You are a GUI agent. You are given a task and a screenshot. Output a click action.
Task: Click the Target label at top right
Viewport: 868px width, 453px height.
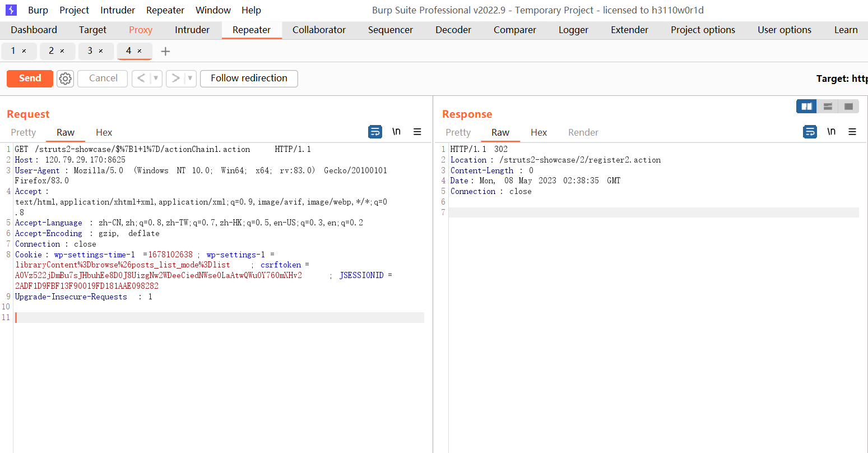(x=842, y=78)
